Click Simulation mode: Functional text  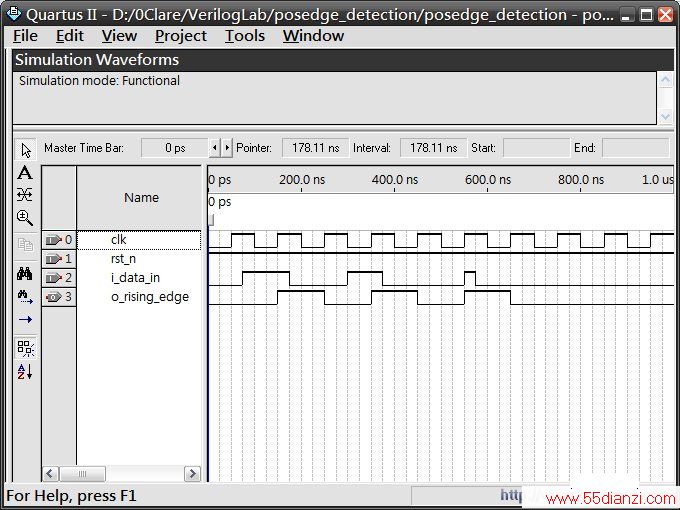coord(99,81)
